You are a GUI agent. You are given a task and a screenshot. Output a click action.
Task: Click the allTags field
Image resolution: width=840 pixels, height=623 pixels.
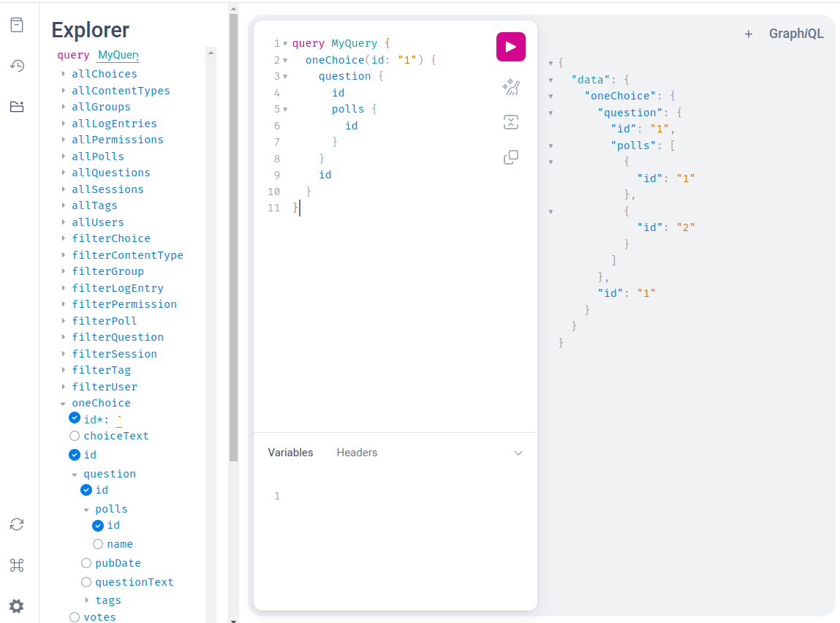click(x=94, y=205)
